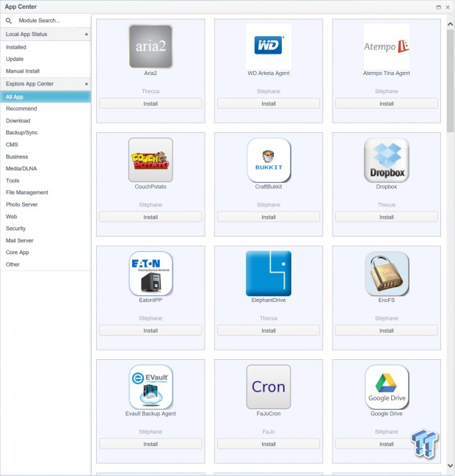Image resolution: width=455 pixels, height=476 pixels.
Task: Open the Google Drive app icon
Action: coord(387,386)
